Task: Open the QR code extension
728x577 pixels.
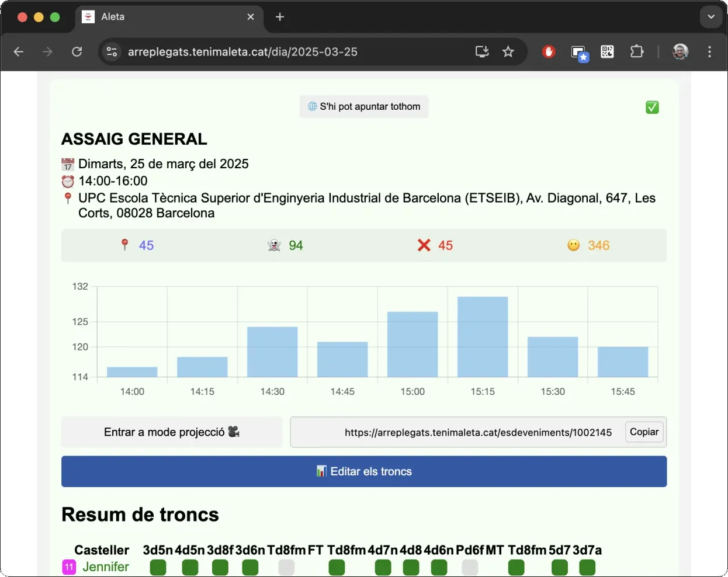Action: coord(608,52)
